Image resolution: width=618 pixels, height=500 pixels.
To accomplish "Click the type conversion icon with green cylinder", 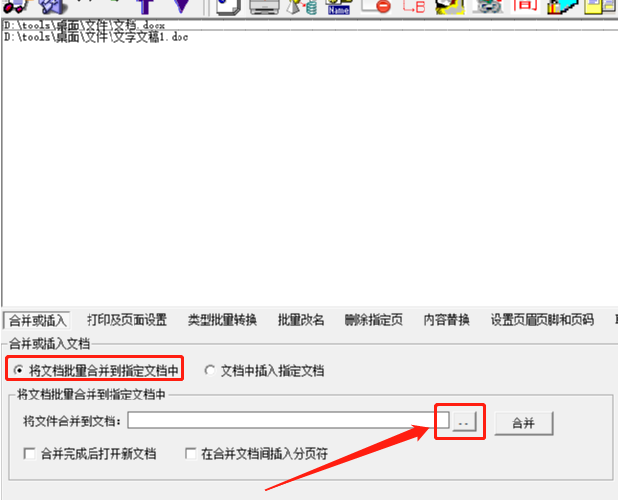I will point(302,7).
